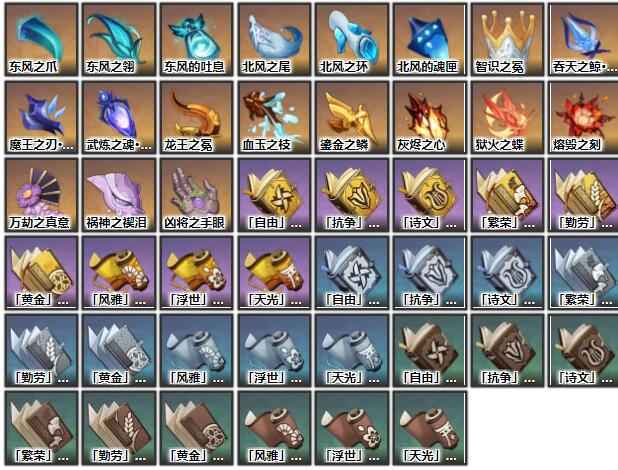Image resolution: width=618 pixels, height=470 pixels.
Task: Click the brown 「天光」 scroll item
Action: pyautogui.click(x=430, y=428)
